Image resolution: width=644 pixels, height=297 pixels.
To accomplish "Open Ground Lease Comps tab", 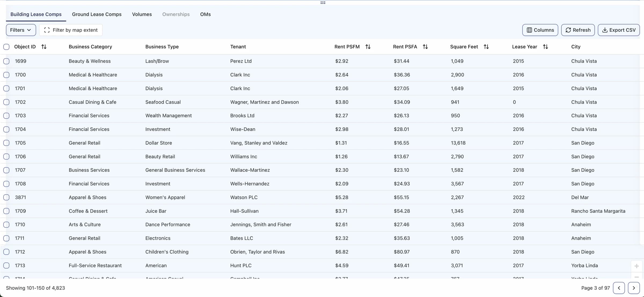I will [x=97, y=14].
